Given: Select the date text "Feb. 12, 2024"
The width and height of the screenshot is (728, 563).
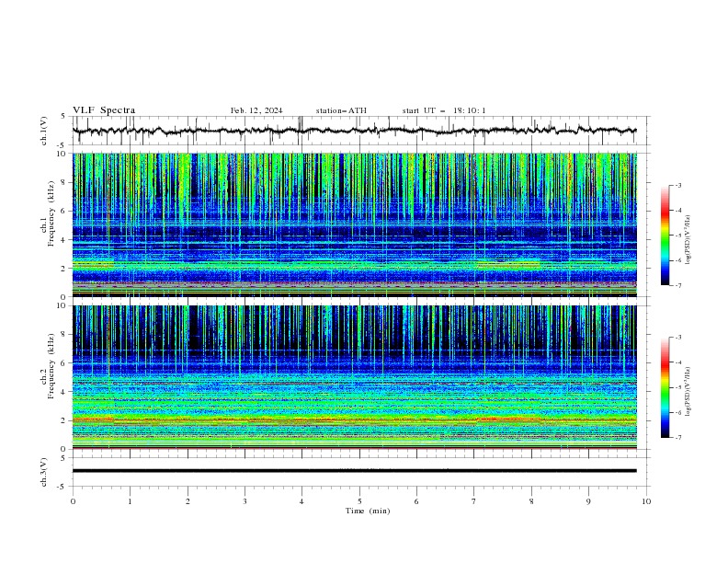Looking at the screenshot, I should tap(256, 110).
